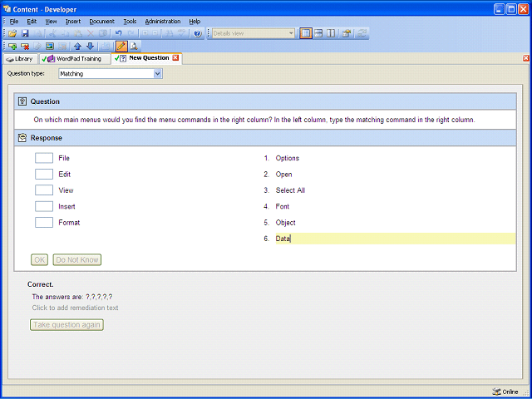
Task: Open the Edit menu
Action: (32, 22)
